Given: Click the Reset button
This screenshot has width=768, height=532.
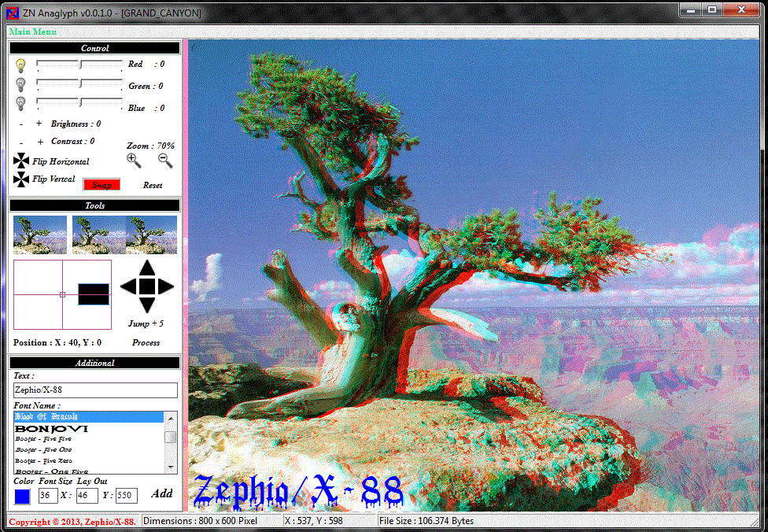Looking at the screenshot, I should coord(153,185).
